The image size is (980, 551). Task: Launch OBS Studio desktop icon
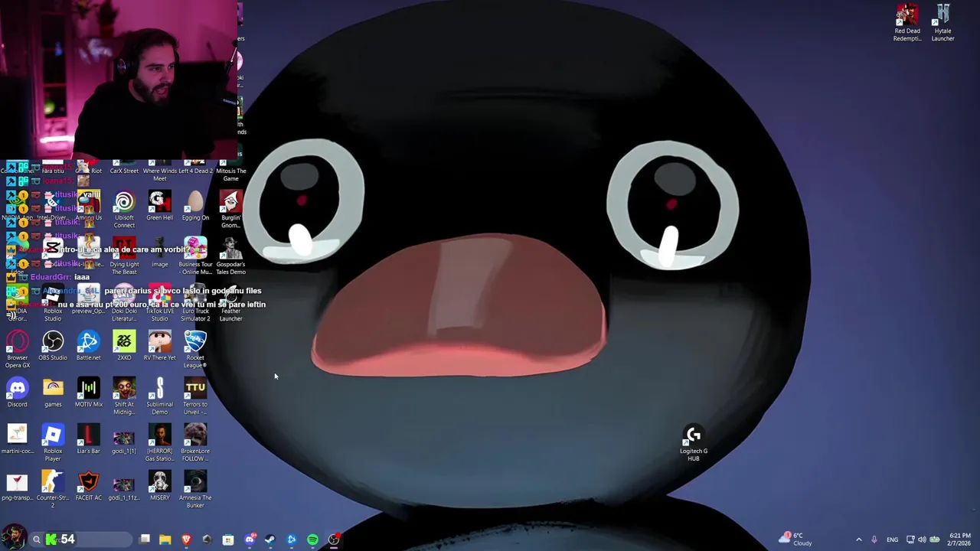(53, 346)
